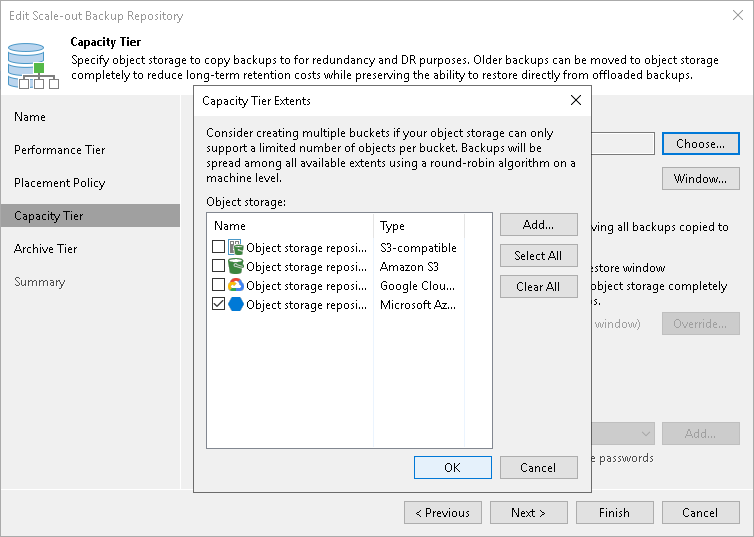Viewport: 754px width, 537px height.
Task: Click the Name column header
Action: tap(290, 226)
